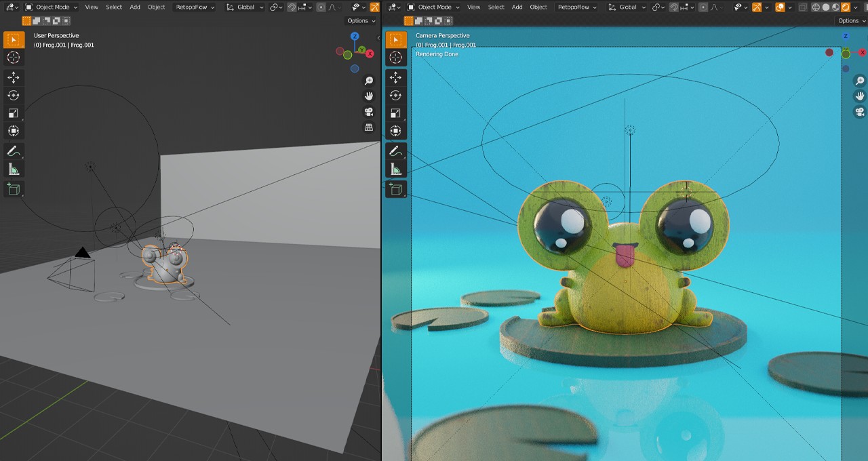Switch left viewport to orthographic grid view
The image size is (868, 461).
[369, 127]
